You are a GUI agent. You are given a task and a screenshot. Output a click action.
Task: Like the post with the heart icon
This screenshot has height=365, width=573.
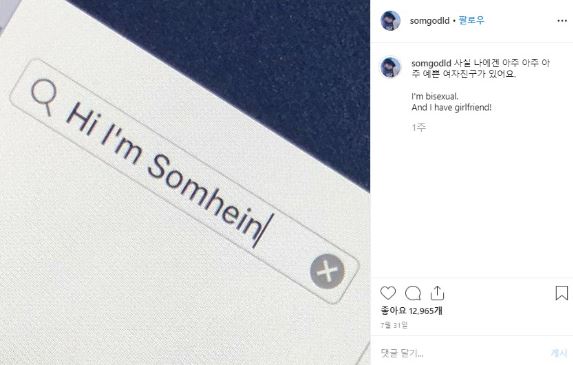(x=388, y=293)
